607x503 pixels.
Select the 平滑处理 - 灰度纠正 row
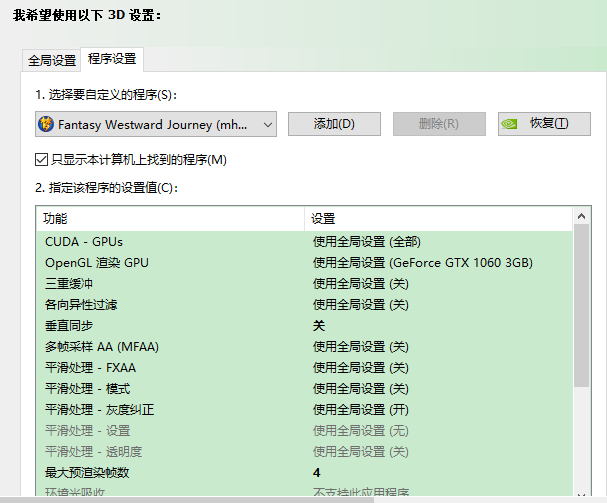click(304, 410)
